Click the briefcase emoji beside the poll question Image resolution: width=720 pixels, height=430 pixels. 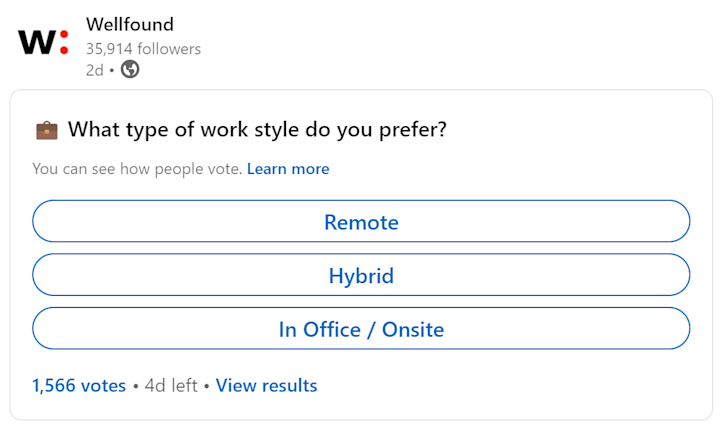(47, 130)
